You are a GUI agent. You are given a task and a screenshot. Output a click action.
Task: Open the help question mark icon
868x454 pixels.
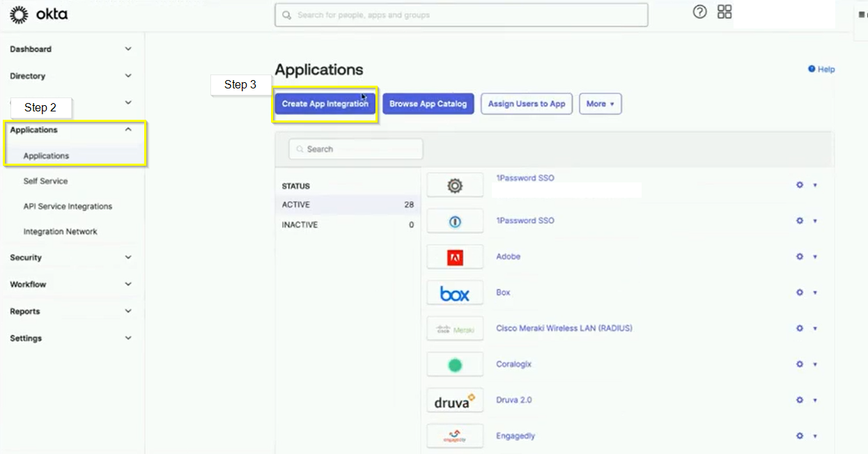pos(699,12)
